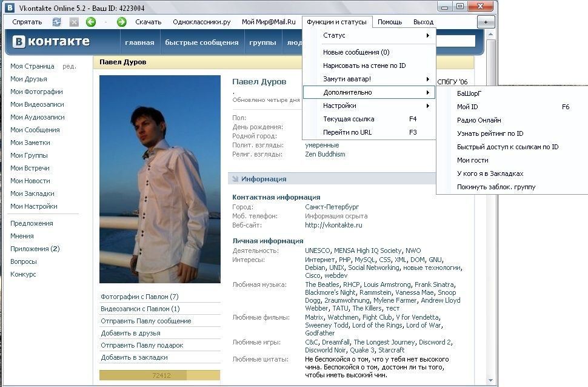
Task: Choose Покинуть заблок. группу
Action: 512,187
